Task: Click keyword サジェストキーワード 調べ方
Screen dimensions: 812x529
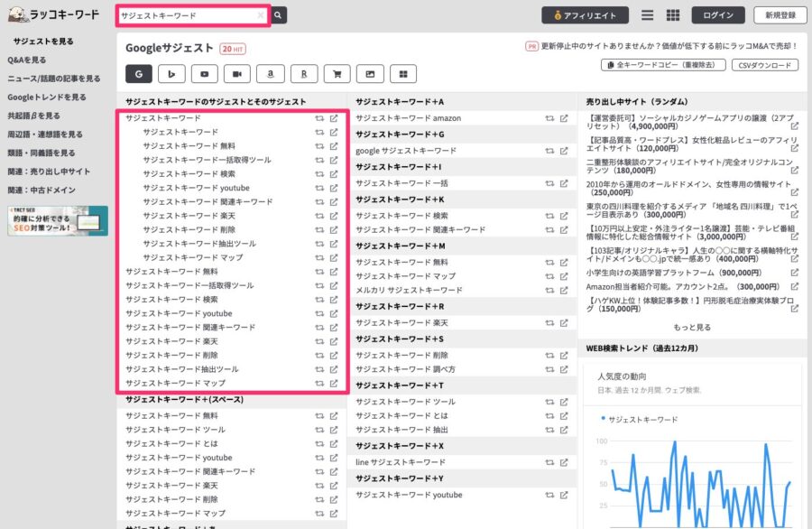Action: pyautogui.click(x=405, y=369)
